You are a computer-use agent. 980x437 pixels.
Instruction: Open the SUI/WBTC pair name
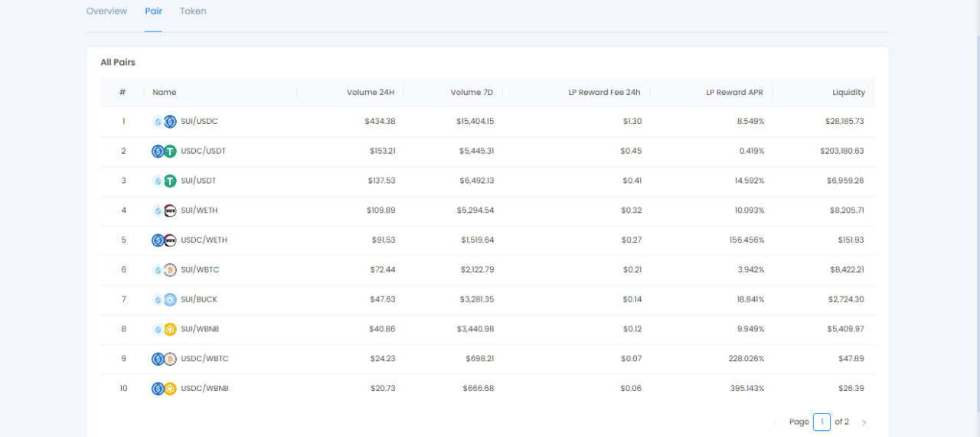(200, 270)
